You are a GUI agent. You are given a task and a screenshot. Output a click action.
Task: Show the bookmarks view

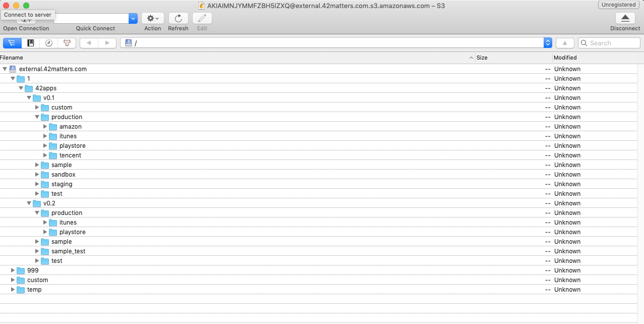tap(31, 43)
